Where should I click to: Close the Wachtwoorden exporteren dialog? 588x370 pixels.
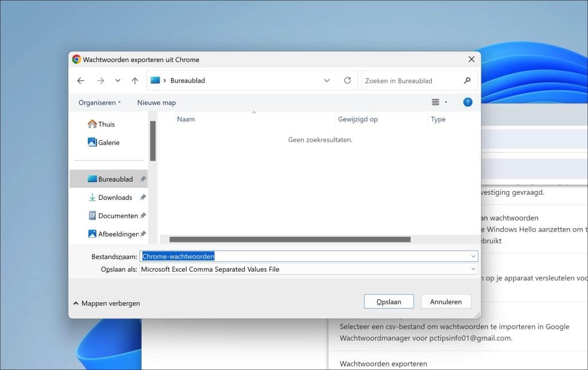471,59
